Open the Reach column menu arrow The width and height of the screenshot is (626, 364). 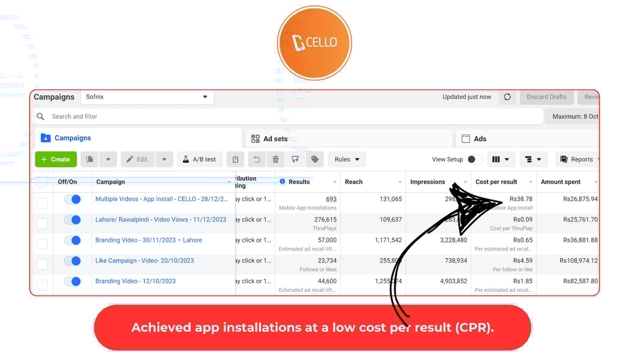pos(400,182)
